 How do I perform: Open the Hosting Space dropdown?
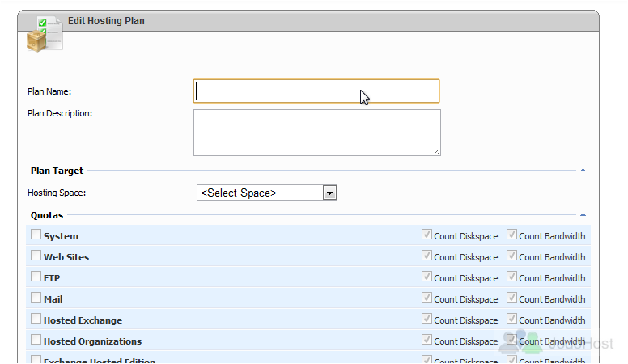coord(266,193)
